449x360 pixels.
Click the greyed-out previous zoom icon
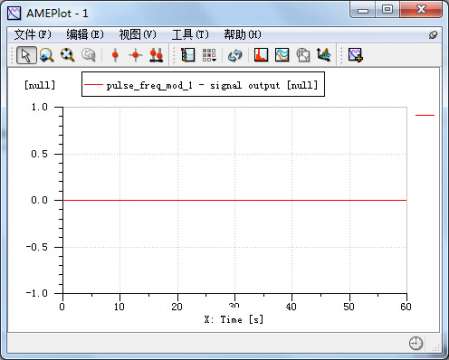pos(88,55)
